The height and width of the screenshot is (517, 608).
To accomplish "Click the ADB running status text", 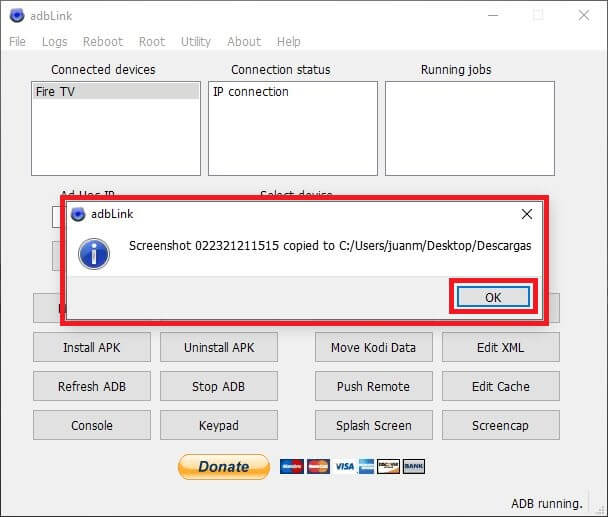I will coord(547,503).
